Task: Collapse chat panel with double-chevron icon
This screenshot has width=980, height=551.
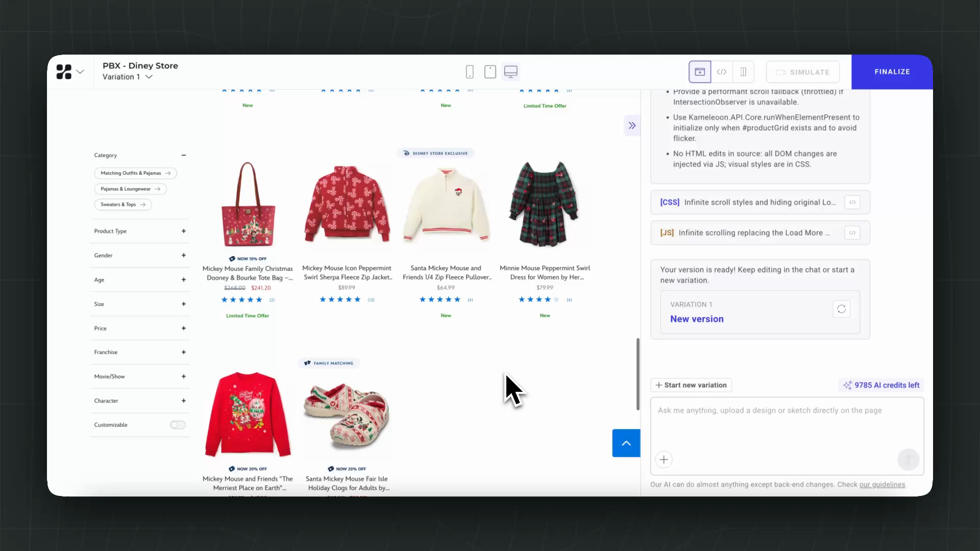Action: pos(632,126)
